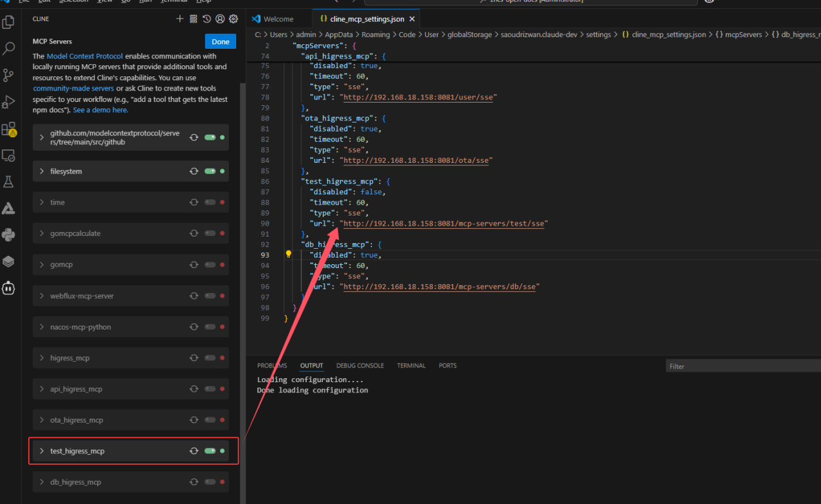Open the PROBLEMS panel tab

pos(272,365)
